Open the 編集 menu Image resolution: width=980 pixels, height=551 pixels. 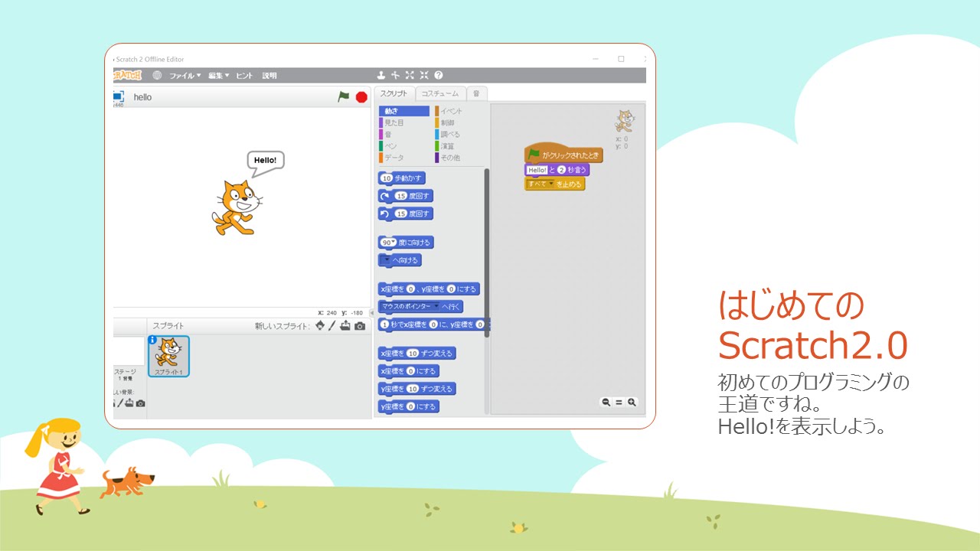[x=219, y=76]
